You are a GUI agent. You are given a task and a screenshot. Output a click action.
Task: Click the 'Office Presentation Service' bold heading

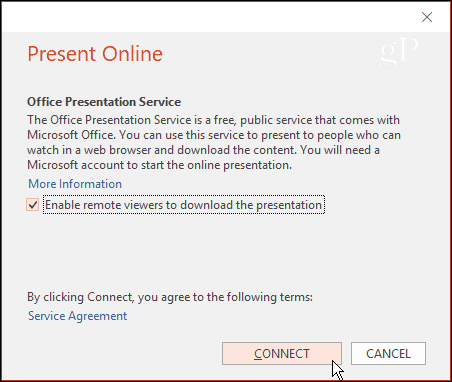(x=104, y=102)
